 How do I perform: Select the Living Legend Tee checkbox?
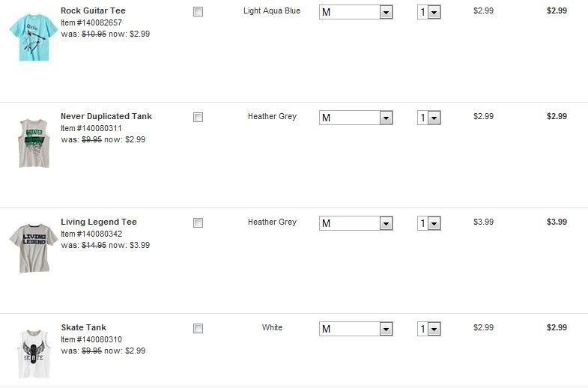click(x=198, y=222)
